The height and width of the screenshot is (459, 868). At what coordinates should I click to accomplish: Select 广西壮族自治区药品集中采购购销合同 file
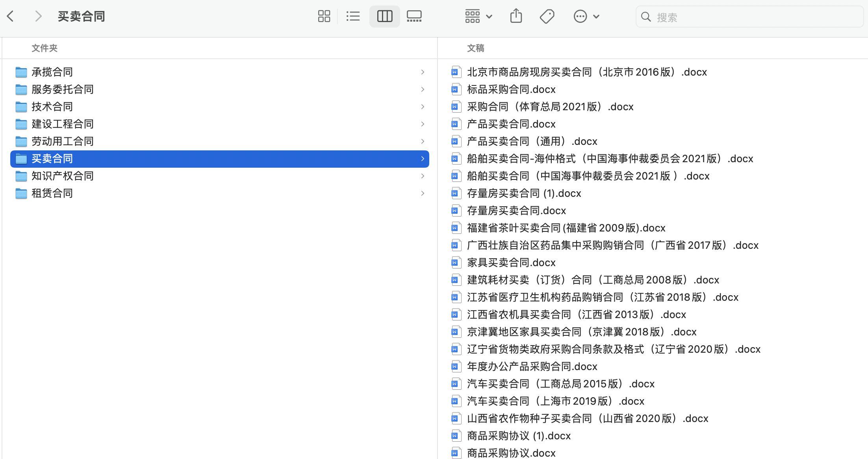tap(613, 245)
